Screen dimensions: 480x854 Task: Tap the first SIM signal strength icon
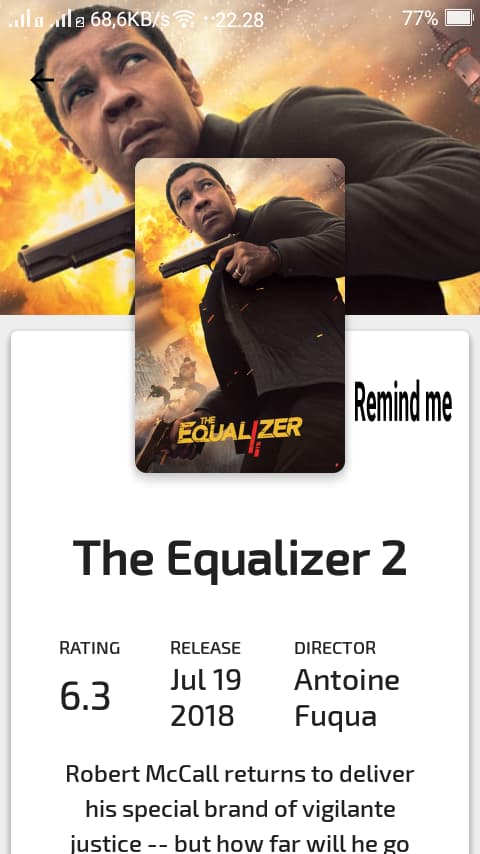coord(25,20)
